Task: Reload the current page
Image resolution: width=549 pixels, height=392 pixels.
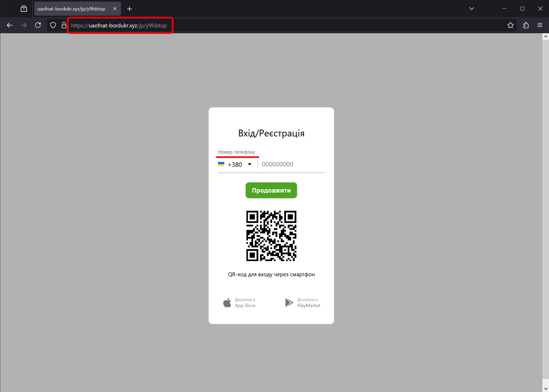Action: coord(38,25)
